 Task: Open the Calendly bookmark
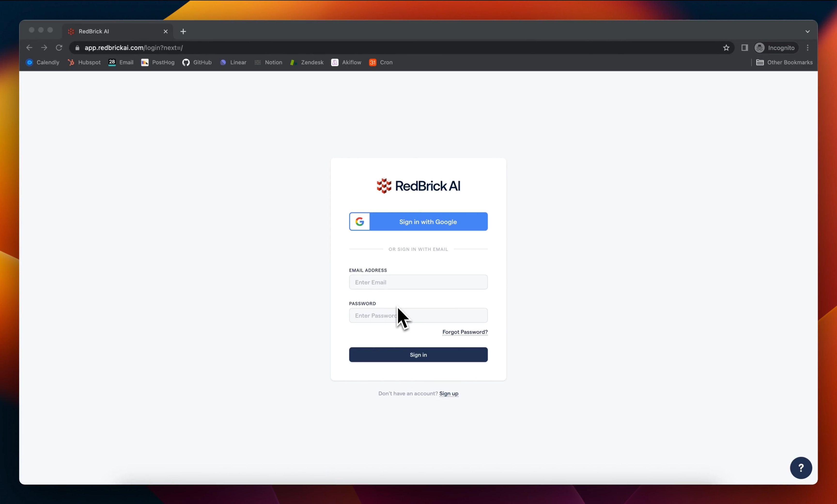click(42, 62)
